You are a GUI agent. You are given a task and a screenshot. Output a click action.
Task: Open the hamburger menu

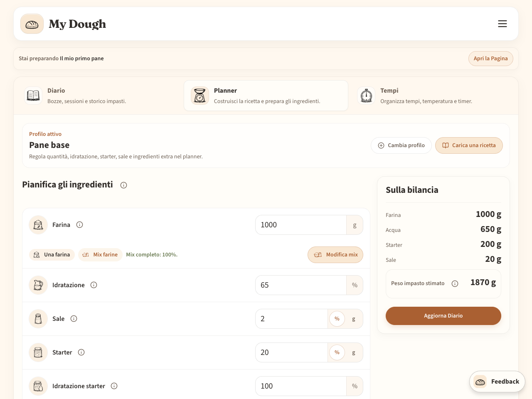[x=502, y=24]
